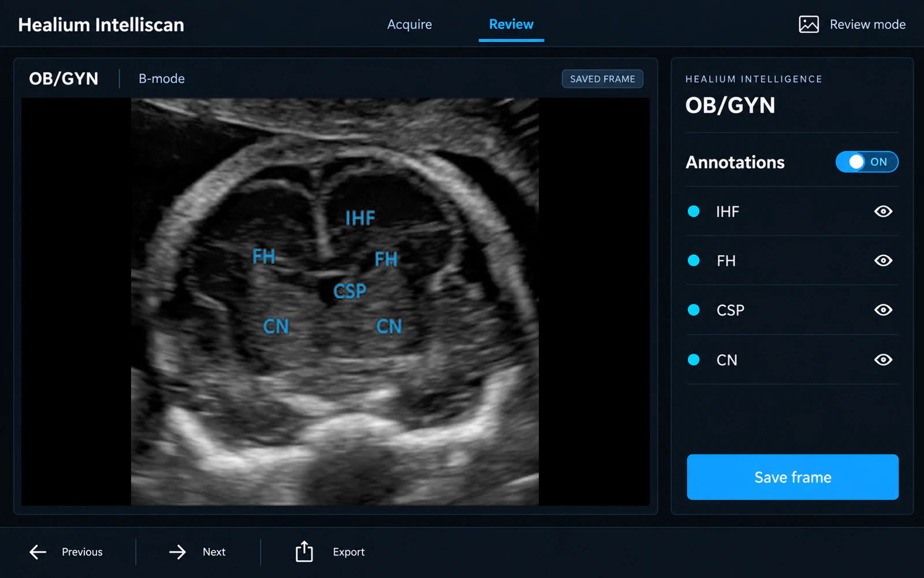This screenshot has width=924, height=578.
Task: Click the Next right arrow icon
Action: [x=177, y=552]
